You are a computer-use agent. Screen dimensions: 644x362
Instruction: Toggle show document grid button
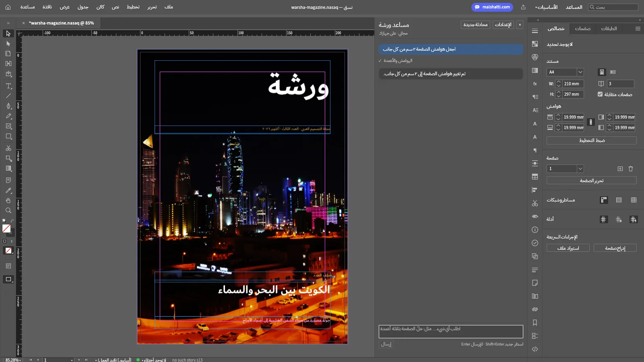point(634,200)
